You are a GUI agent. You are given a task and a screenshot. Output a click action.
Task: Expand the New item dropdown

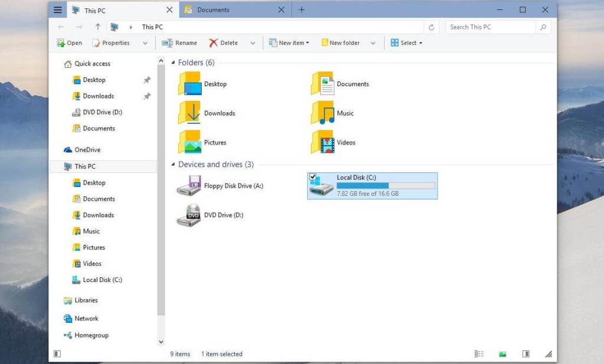pyautogui.click(x=306, y=42)
